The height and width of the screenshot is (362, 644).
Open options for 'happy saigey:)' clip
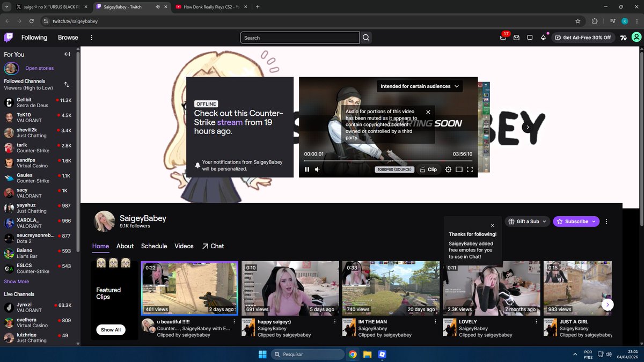335,322
